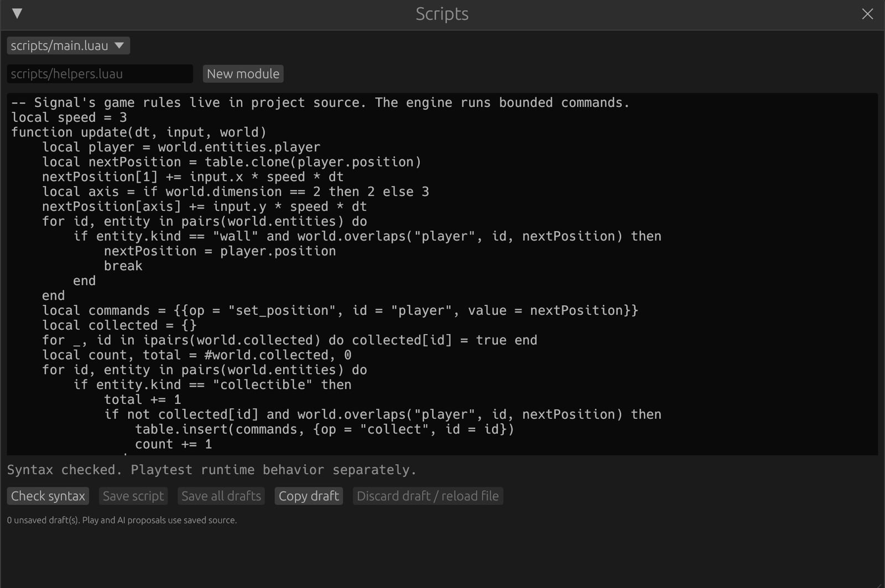Collapse the Scripts panel with triangle icon
This screenshot has height=588, width=885.
[x=17, y=14]
